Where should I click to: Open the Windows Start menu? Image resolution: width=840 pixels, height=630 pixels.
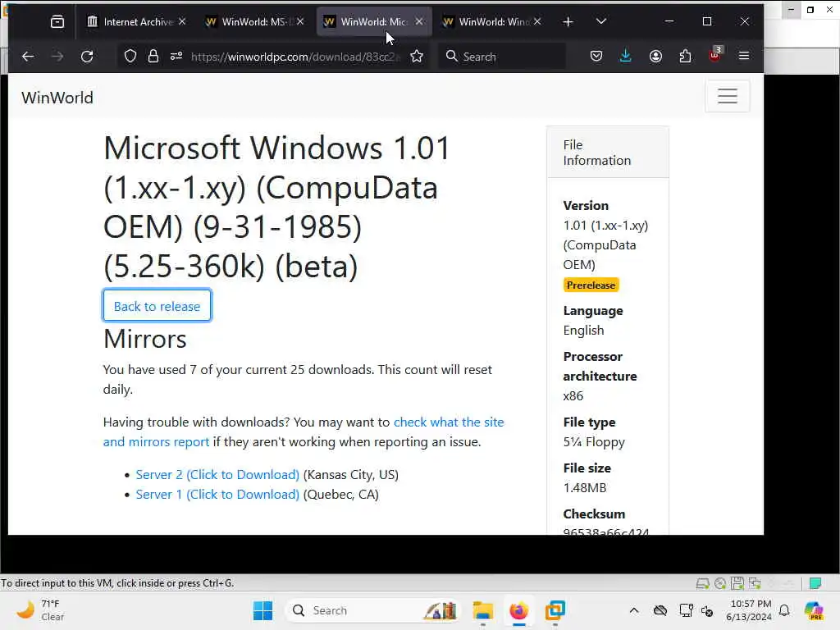pos(262,610)
